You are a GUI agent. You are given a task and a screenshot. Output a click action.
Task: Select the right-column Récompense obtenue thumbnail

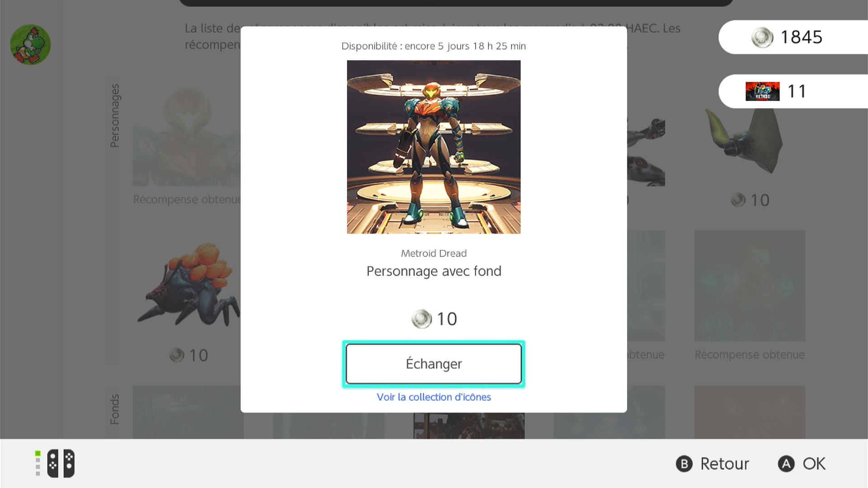[x=750, y=286]
